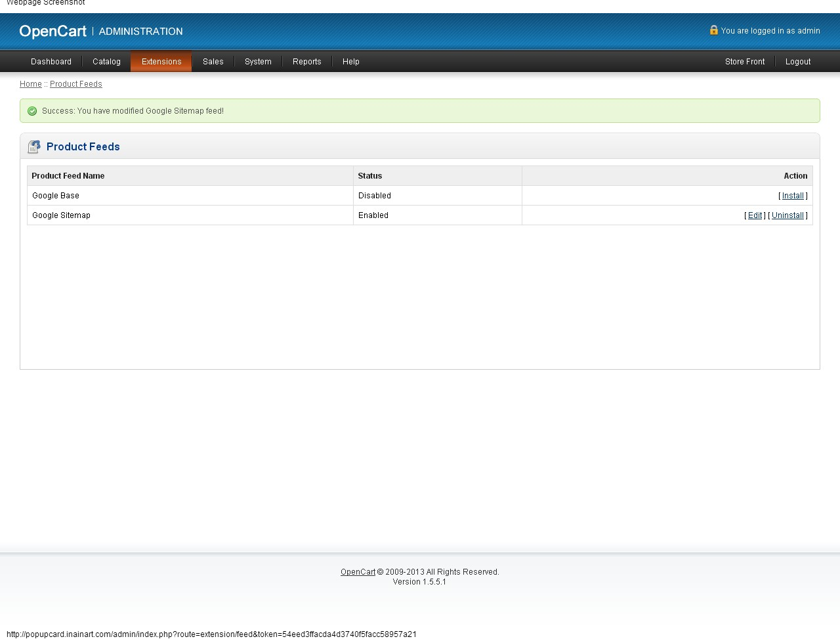840x639 pixels.
Task: Open the Sales menu
Action: pyautogui.click(x=213, y=62)
